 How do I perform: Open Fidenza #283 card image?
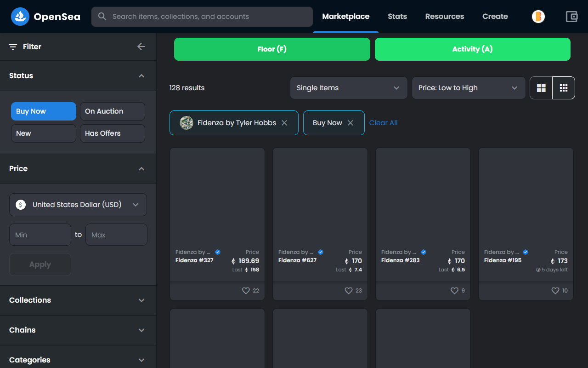pos(423,196)
